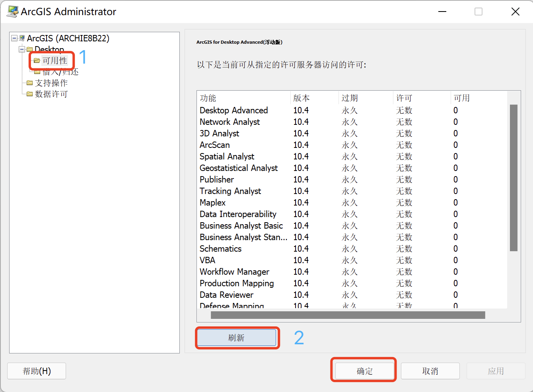Select the Data Interoperability row
The image size is (533, 392).
(352, 214)
